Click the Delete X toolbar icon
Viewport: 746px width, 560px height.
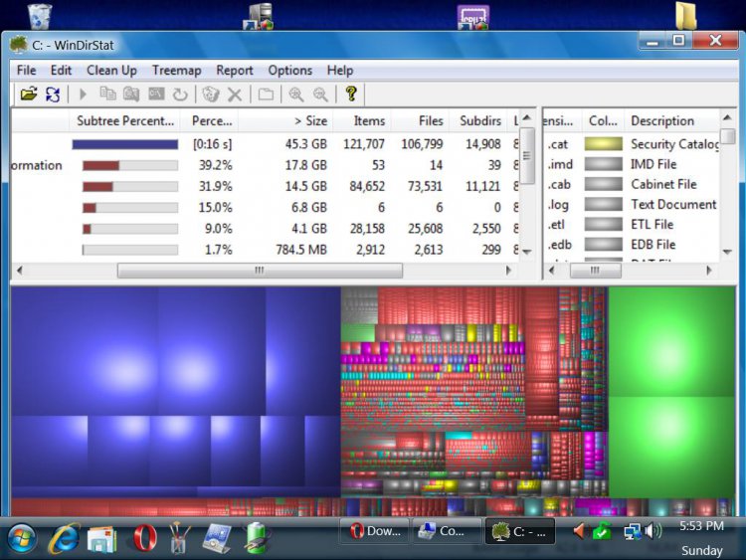(235, 93)
